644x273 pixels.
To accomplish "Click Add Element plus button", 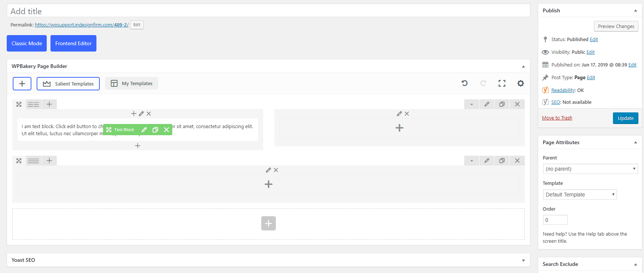I will [22, 84].
